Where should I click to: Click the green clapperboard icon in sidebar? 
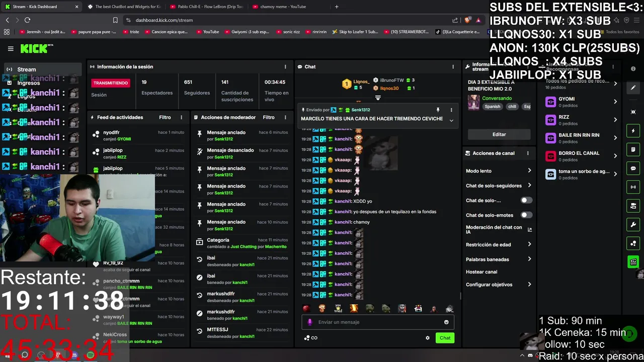click(x=633, y=262)
